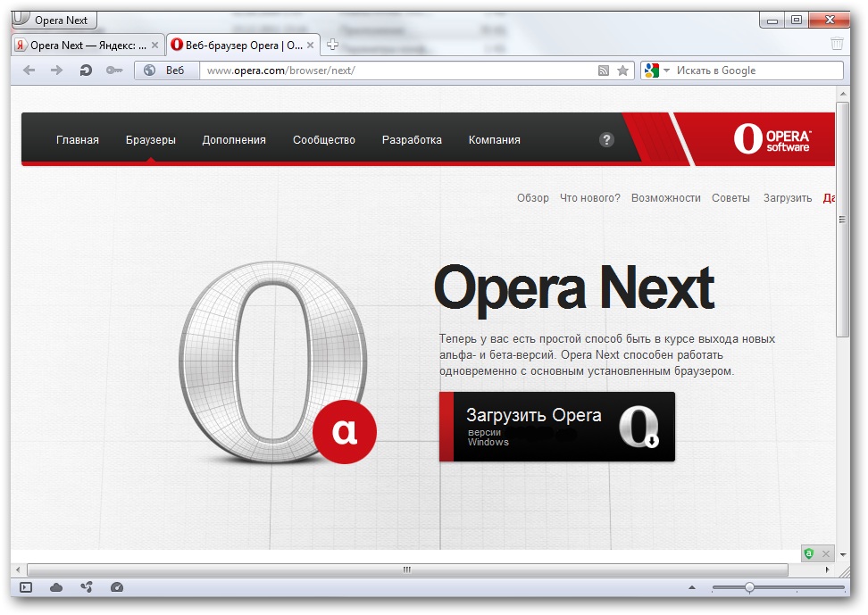868x615 pixels.
Task: Click the Back navigation arrow
Action: (29, 71)
